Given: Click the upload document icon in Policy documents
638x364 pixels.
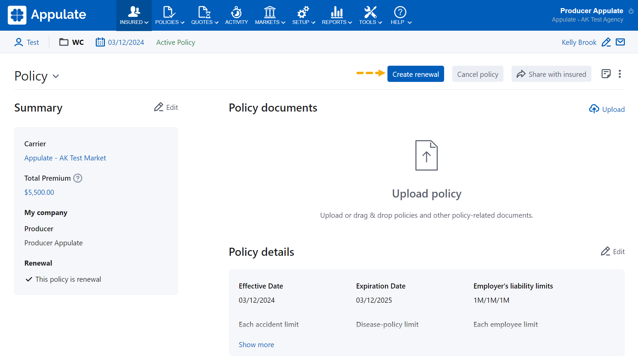Looking at the screenshot, I should pos(426,155).
